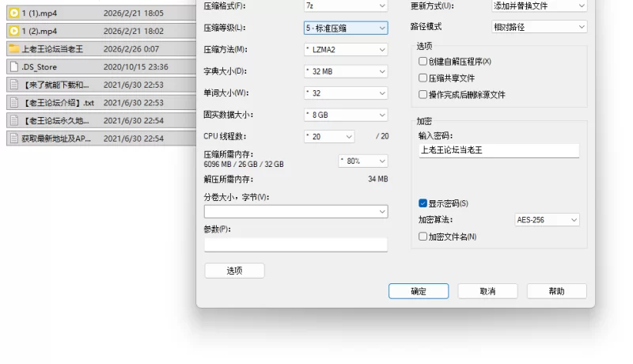Click the icon of 【老王论坛介绍】.txt

coord(14,103)
